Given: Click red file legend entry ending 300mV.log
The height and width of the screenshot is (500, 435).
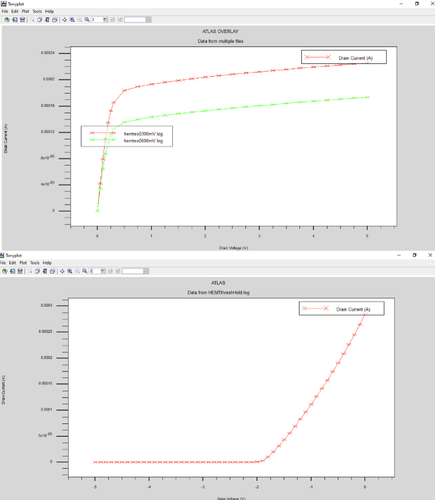Looking at the screenshot, I should (127, 134).
